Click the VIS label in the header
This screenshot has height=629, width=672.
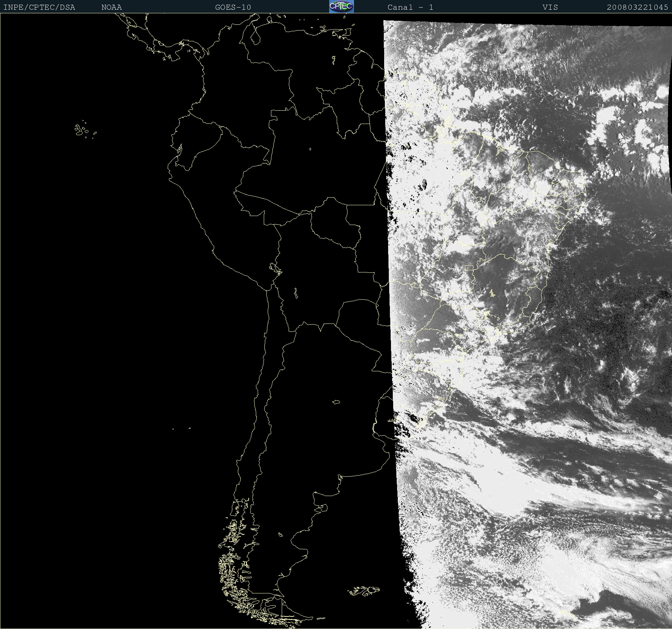pos(550,7)
